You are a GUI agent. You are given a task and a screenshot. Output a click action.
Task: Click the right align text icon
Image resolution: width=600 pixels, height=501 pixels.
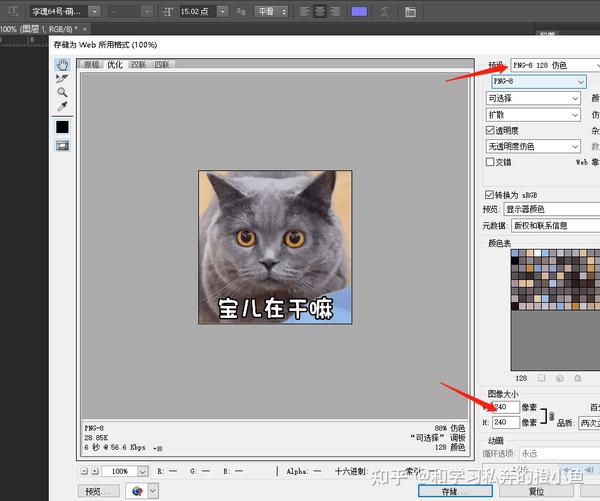(334, 11)
